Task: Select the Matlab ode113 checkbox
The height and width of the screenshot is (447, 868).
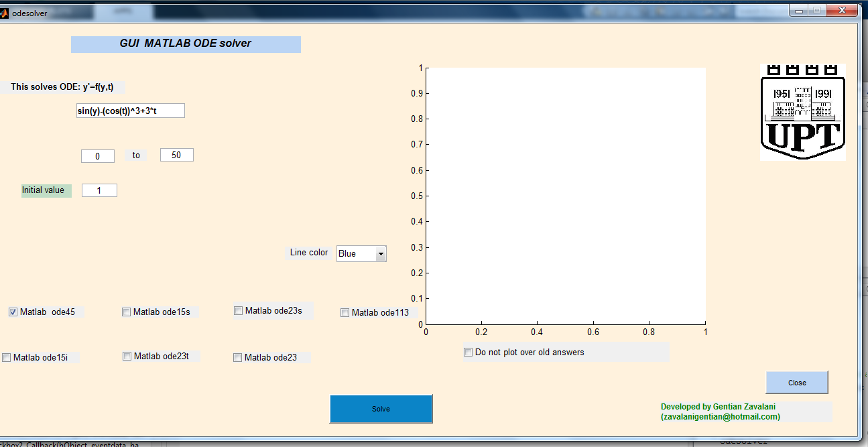Action: [345, 313]
